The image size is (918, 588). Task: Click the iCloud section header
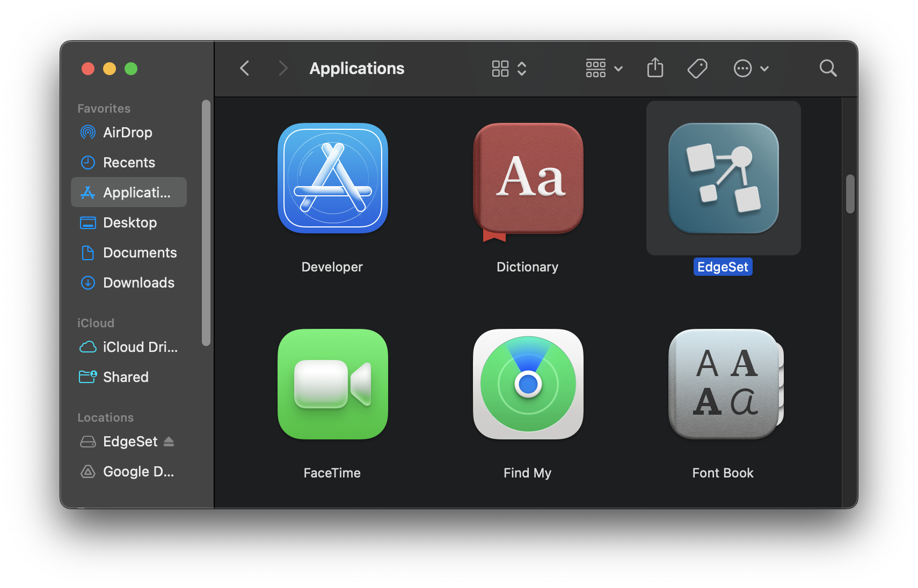click(96, 323)
